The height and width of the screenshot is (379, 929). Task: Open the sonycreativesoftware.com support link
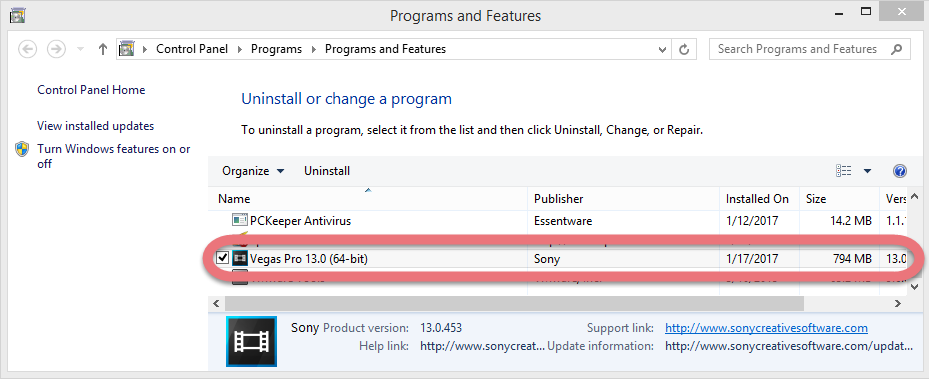point(766,327)
